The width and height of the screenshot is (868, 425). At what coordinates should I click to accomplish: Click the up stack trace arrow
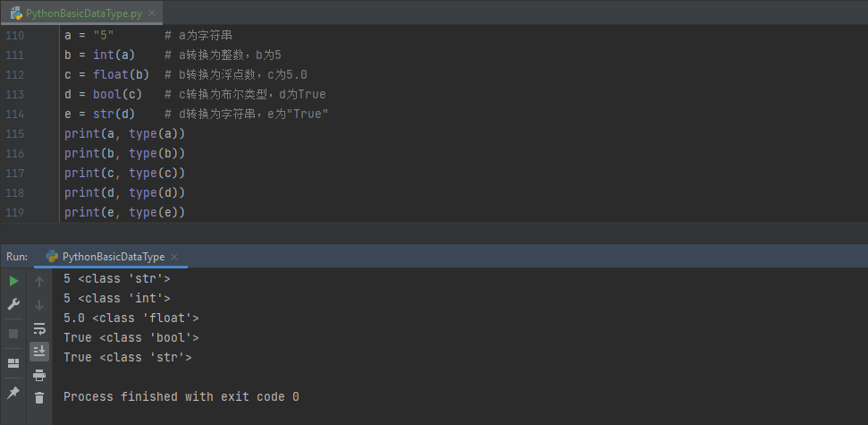point(39,282)
